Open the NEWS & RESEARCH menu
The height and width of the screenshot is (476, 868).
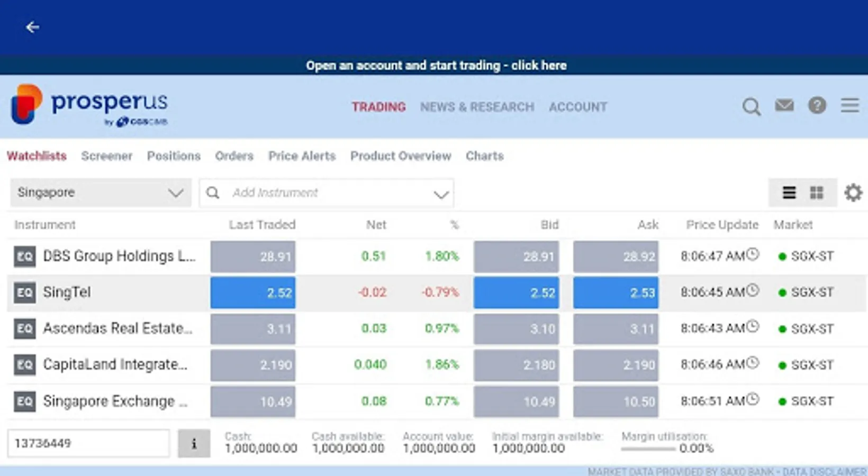477,107
